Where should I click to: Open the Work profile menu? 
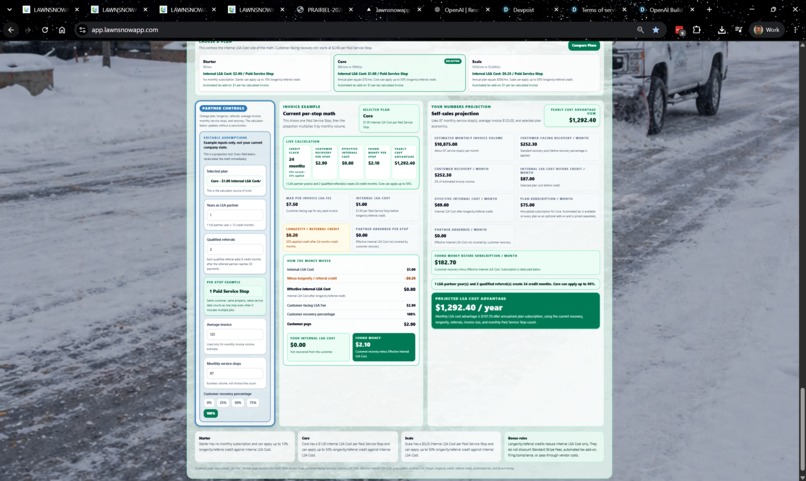pos(766,30)
